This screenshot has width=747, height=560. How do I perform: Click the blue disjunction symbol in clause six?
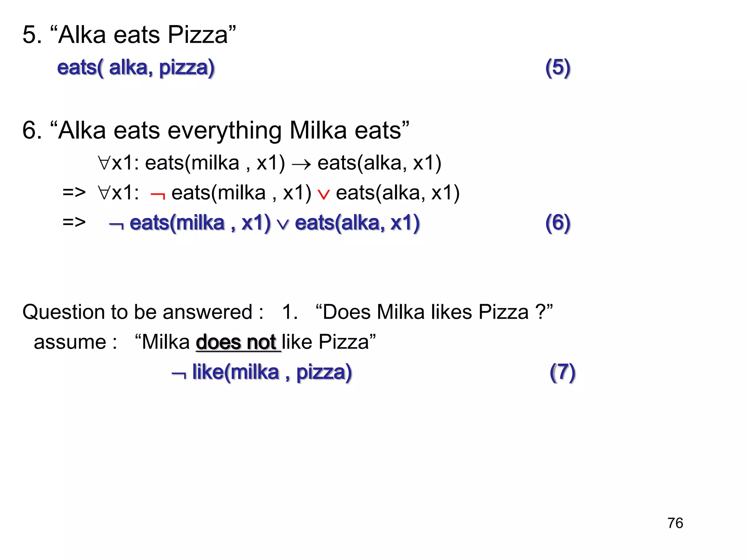coord(283,224)
